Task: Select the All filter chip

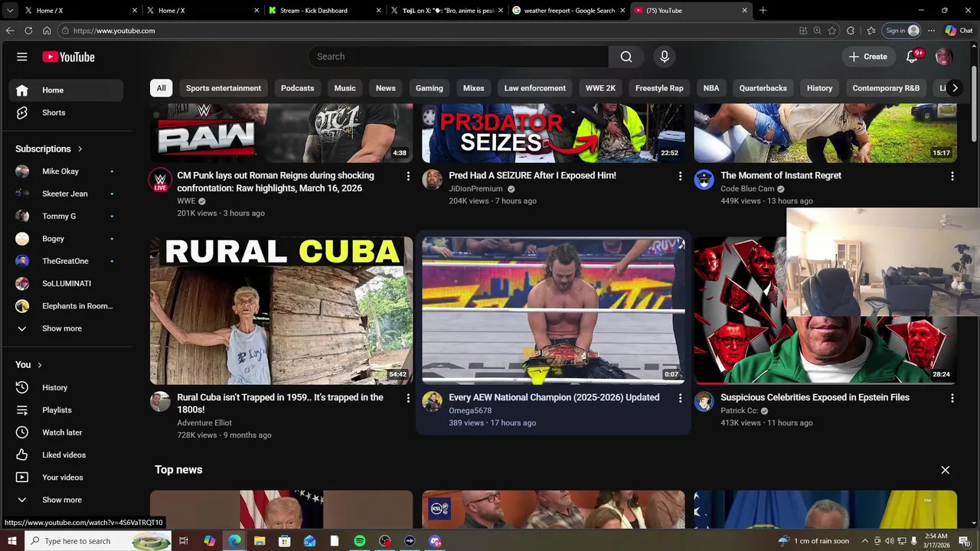Action: click(161, 88)
